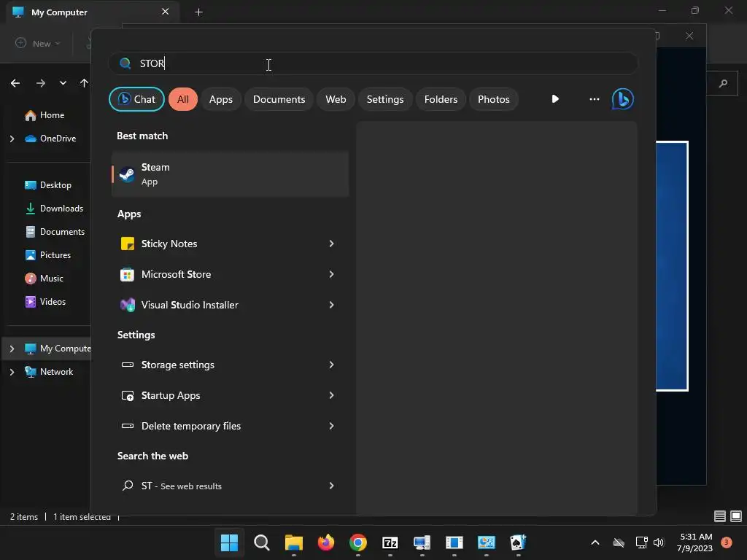Select the Web filter tab
747x560 pixels.
(336, 99)
